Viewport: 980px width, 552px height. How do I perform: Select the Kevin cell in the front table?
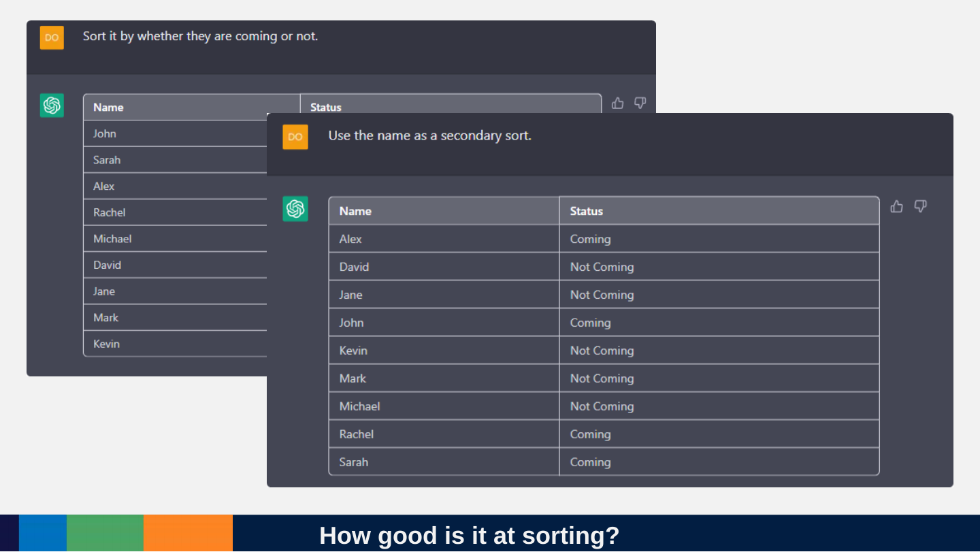click(444, 351)
